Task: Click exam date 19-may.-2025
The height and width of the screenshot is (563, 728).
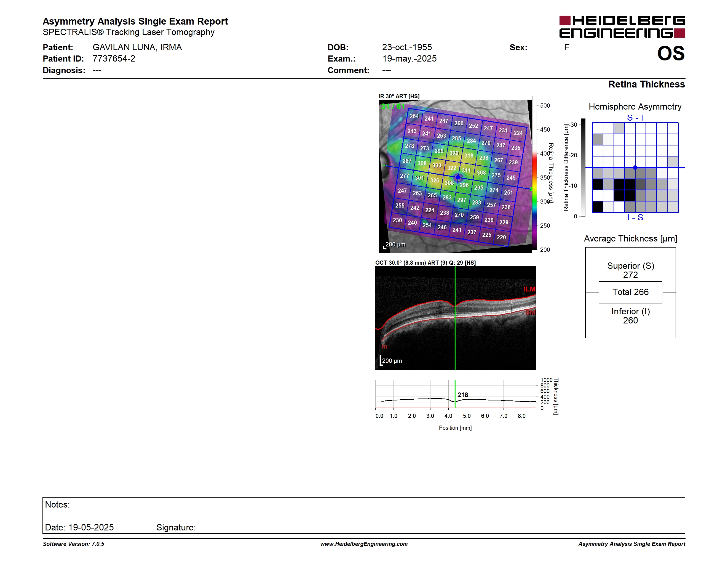Action: [409, 59]
